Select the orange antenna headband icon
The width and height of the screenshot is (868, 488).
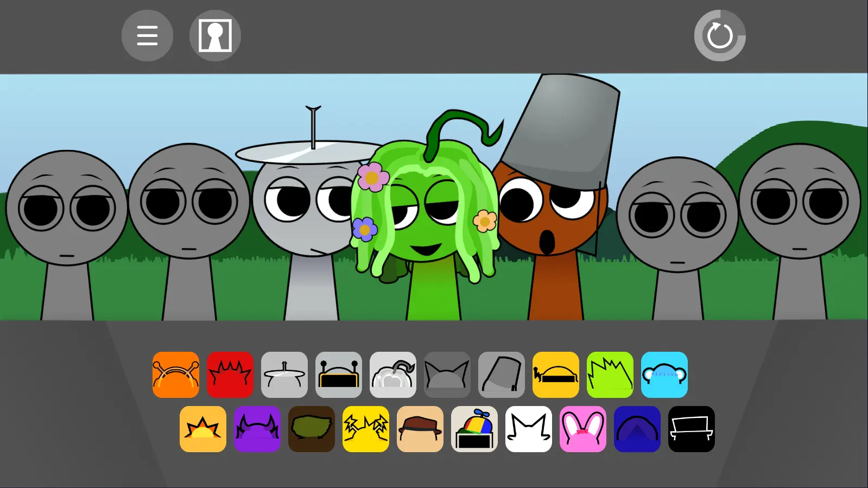(x=176, y=375)
